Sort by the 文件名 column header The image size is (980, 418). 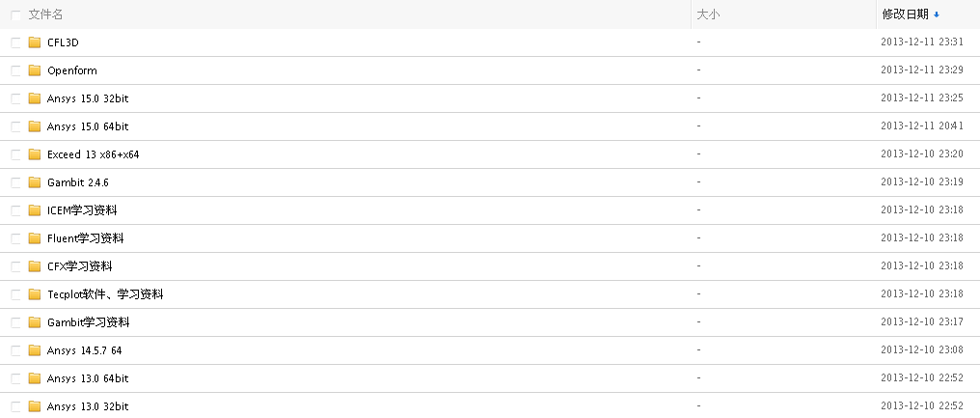[46, 14]
